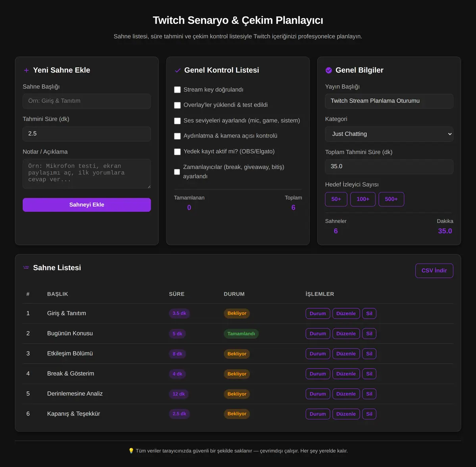Viewport: 476px width, 467px height.
Task: Click the plus icon beside Yeni Sahne Ekle
Action: click(26, 70)
